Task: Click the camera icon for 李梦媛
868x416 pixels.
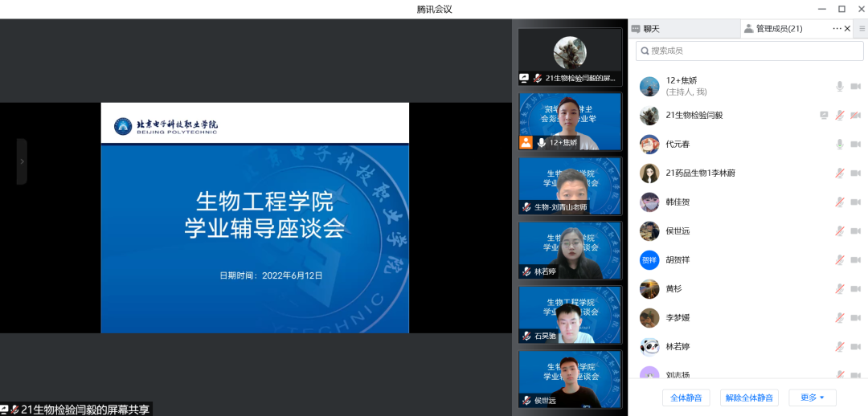Action: pos(855,317)
